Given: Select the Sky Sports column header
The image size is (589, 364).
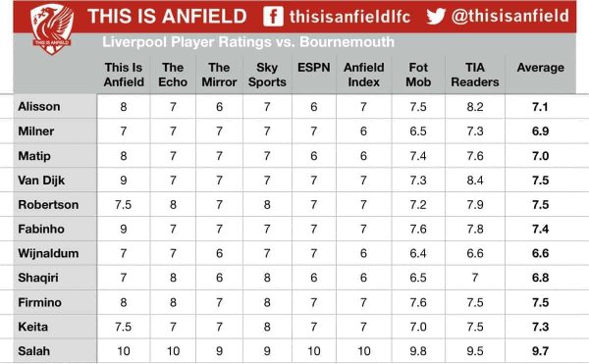Looking at the screenshot, I should (x=267, y=75).
